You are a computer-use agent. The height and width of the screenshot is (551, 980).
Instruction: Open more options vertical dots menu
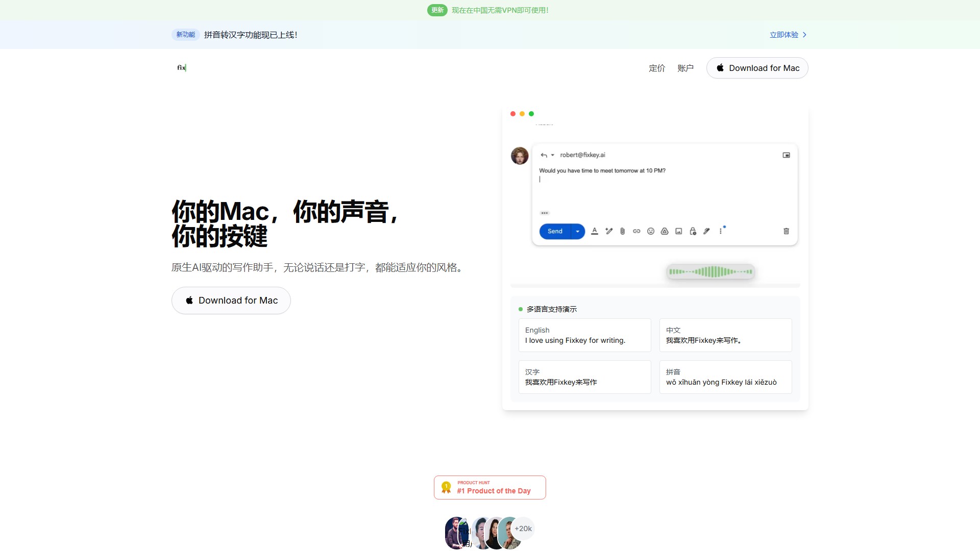pyautogui.click(x=721, y=232)
